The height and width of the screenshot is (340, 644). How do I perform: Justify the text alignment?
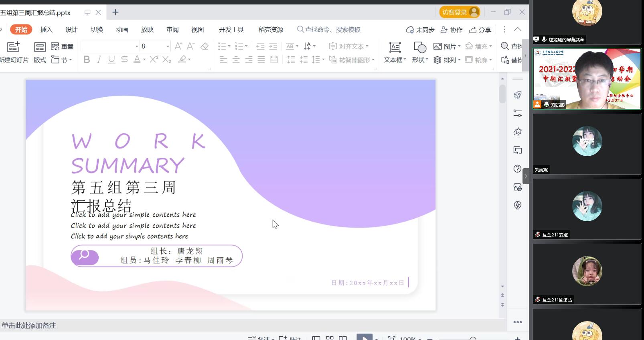tap(261, 60)
